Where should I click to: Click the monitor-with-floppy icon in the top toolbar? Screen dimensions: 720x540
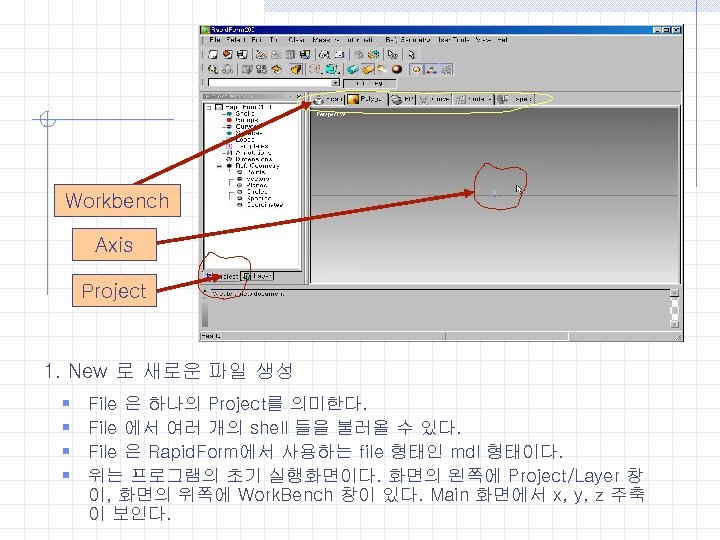pyautogui.click(x=304, y=55)
